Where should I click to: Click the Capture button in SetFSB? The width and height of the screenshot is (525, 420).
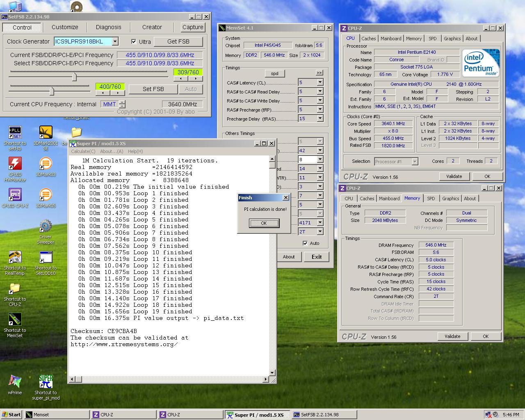[x=193, y=27]
